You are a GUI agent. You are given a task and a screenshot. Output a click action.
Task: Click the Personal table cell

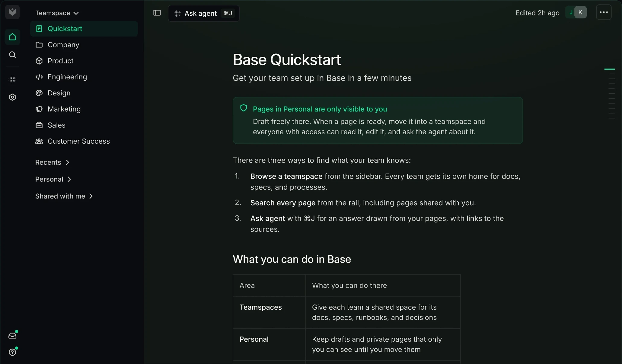[x=269, y=344]
